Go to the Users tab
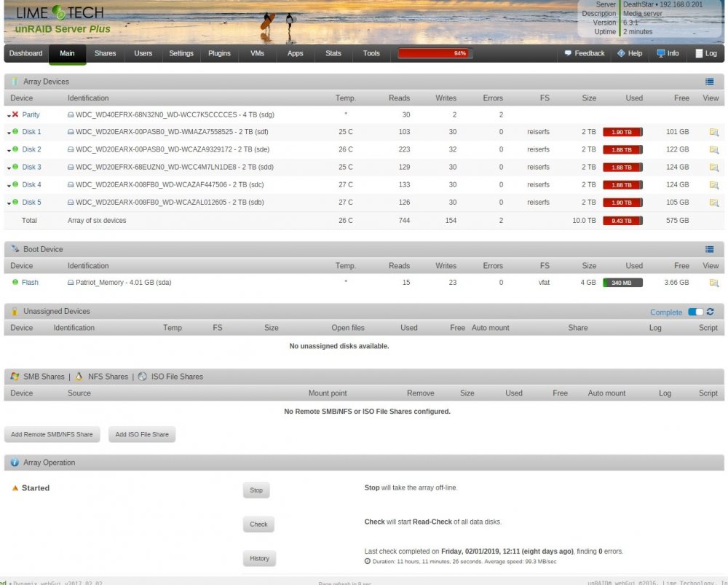Viewport: 728px width, 585px height. (143, 53)
